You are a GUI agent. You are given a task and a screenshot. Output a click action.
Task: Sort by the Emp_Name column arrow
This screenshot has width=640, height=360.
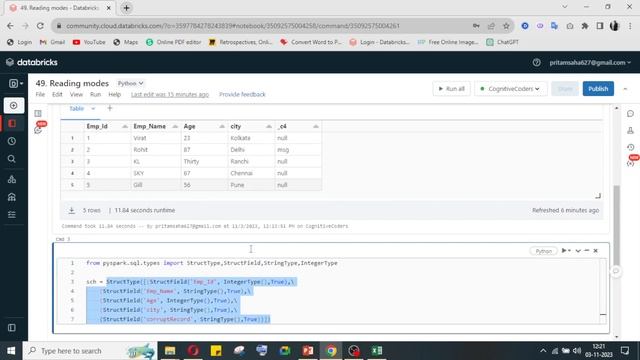click(x=175, y=127)
